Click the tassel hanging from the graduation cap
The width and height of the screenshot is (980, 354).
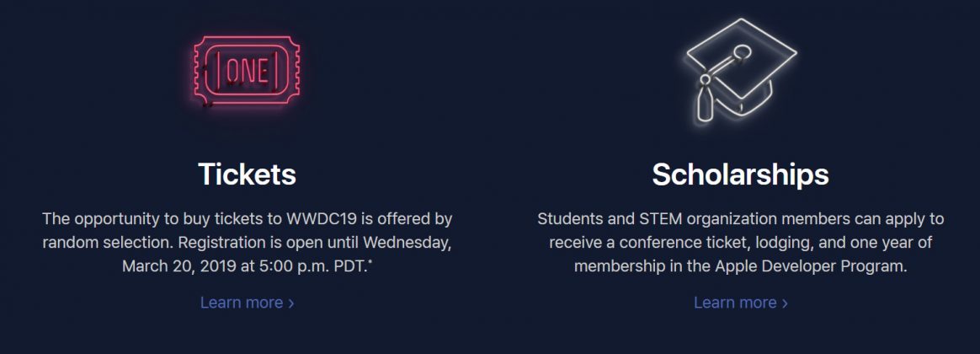pyautogui.click(x=706, y=102)
